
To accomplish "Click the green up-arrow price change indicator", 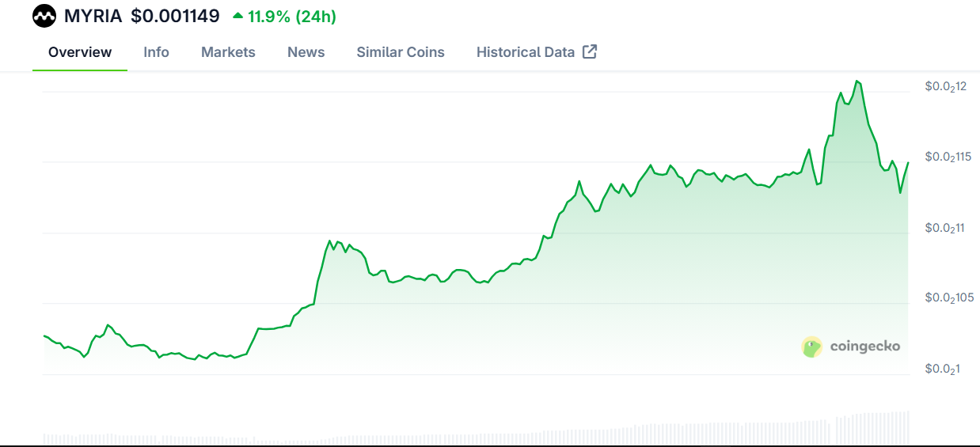I will pyautogui.click(x=237, y=15).
